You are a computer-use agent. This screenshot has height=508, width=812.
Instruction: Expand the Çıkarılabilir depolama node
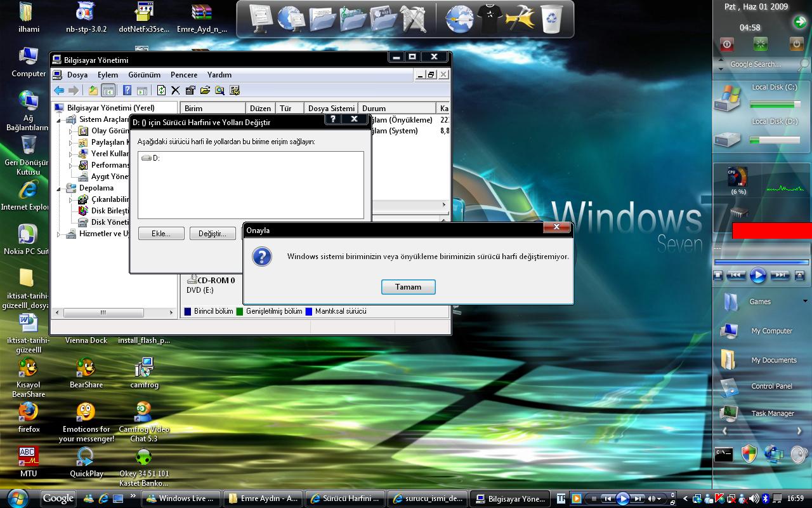tap(70, 199)
